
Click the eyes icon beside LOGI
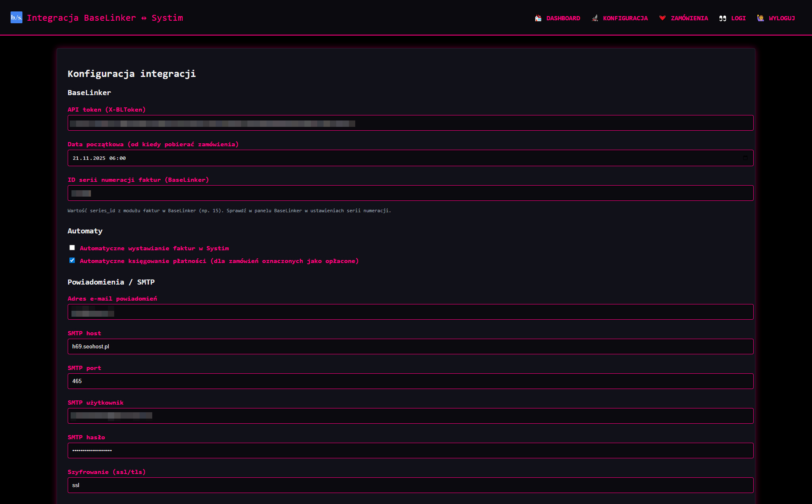(x=722, y=18)
